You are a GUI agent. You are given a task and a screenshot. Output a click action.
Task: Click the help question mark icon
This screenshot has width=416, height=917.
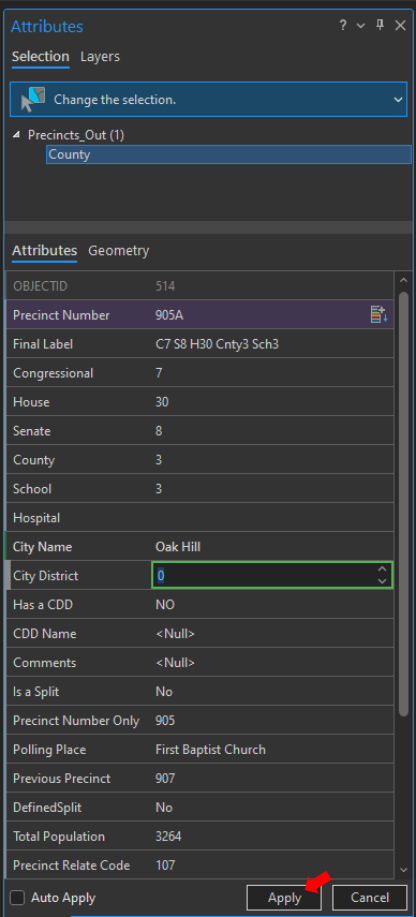[343, 26]
